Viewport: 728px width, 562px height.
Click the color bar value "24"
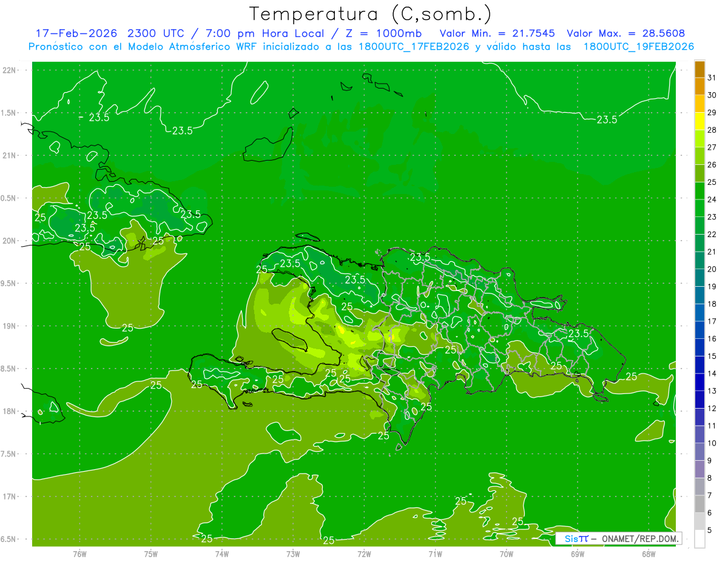(x=712, y=199)
